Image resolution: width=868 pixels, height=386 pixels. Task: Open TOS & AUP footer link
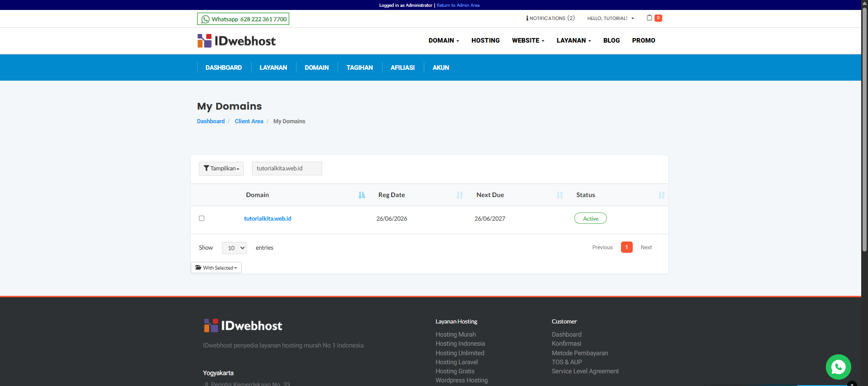point(567,362)
